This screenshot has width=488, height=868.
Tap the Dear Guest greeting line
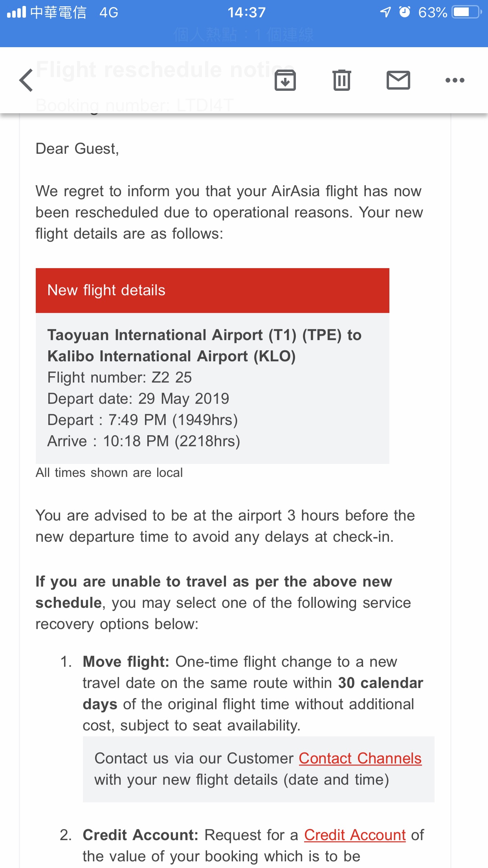(x=77, y=149)
